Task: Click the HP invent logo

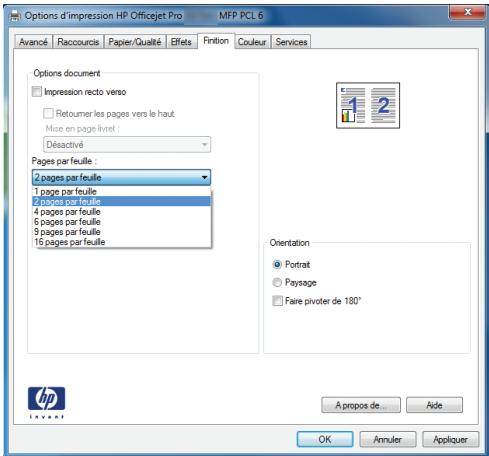Action: pyautogui.click(x=46, y=402)
